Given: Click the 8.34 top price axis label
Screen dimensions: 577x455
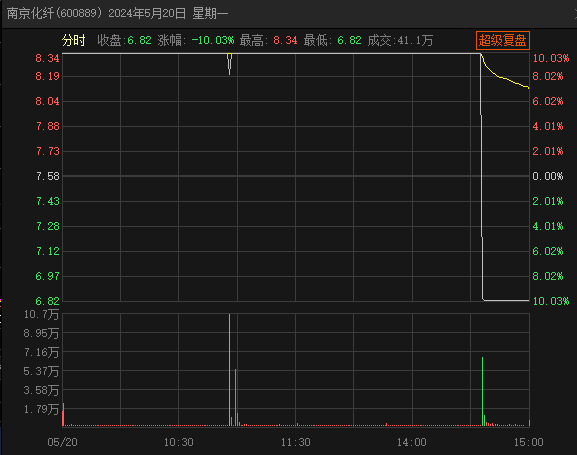Looking at the screenshot, I should tap(47, 58).
